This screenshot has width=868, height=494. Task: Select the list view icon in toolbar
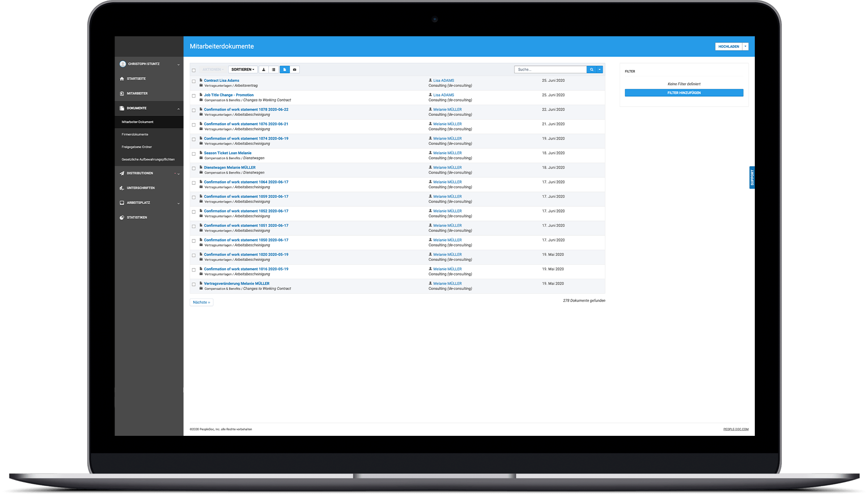pos(274,69)
